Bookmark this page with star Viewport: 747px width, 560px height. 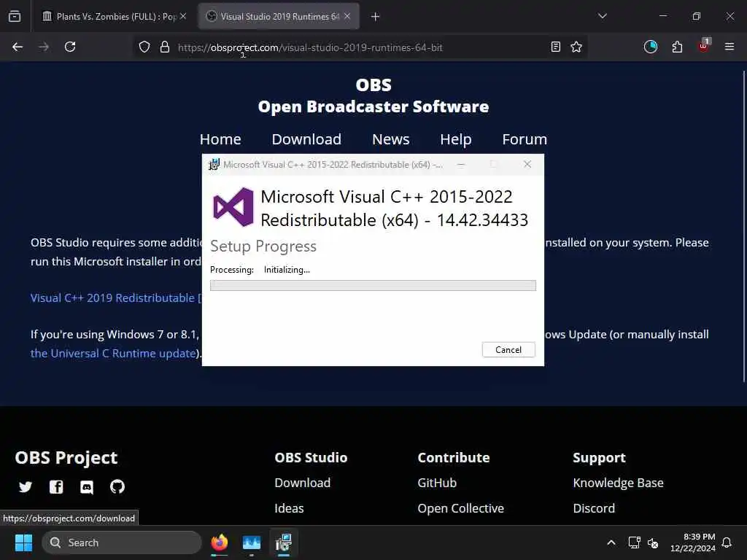(x=576, y=47)
